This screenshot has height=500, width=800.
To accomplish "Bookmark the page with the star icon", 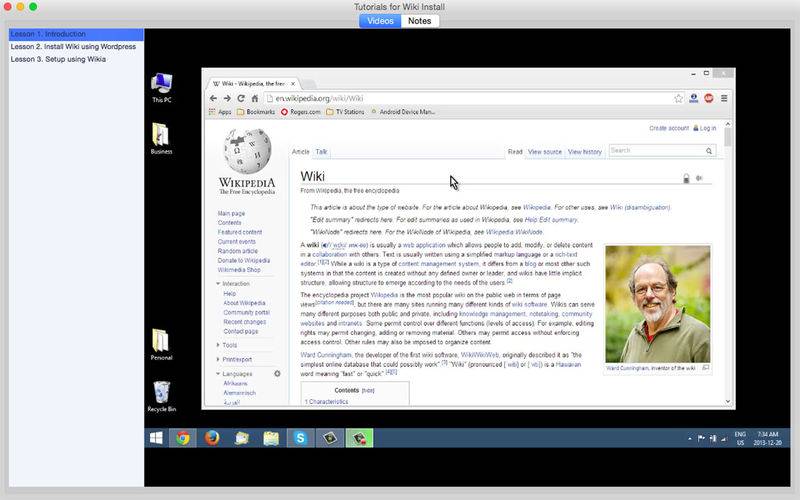I will click(x=678, y=98).
